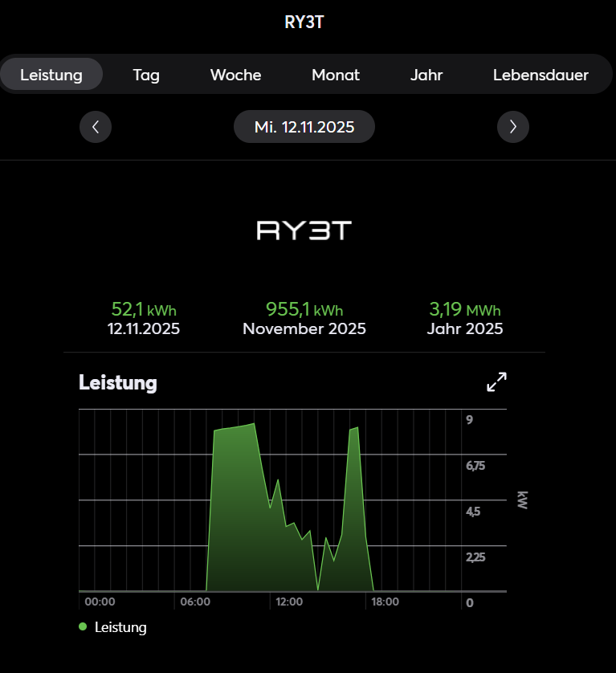This screenshot has height=673, width=616.
Task: Click the Leistung chart heading
Action: pyautogui.click(x=118, y=382)
